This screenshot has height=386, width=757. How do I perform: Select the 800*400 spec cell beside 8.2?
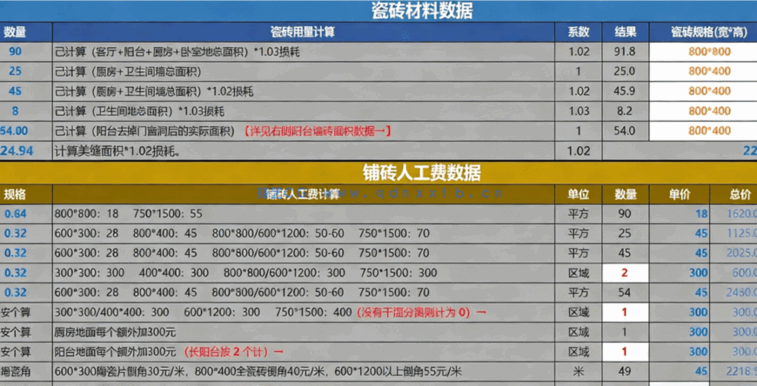click(703, 111)
